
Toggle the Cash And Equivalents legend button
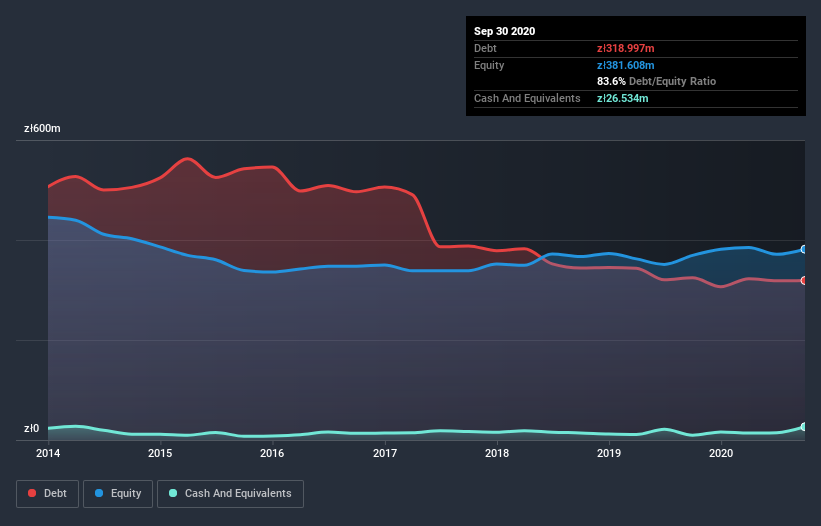230,494
